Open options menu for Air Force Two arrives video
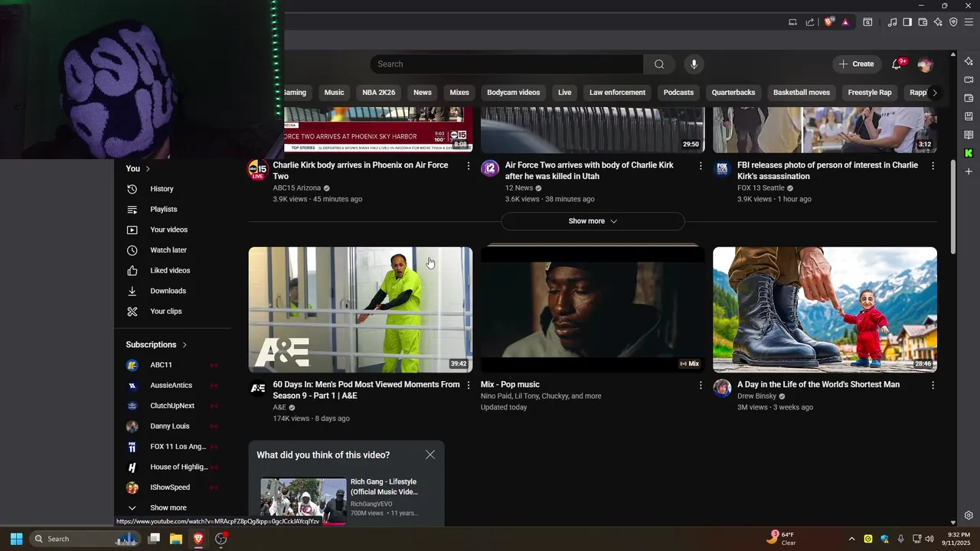This screenshot has height=551, width=980. (701, 166)
